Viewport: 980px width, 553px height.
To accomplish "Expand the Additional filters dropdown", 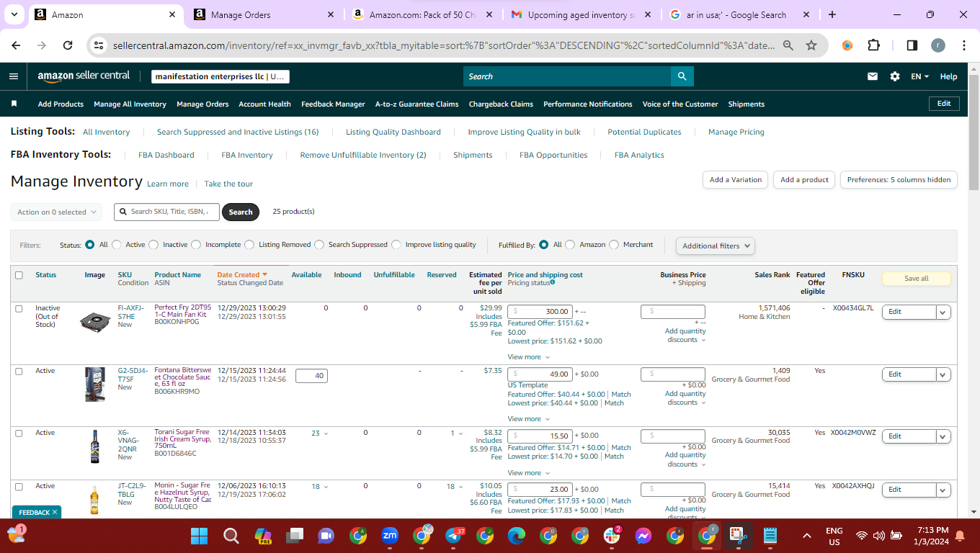I will click(x=715, y=246).
